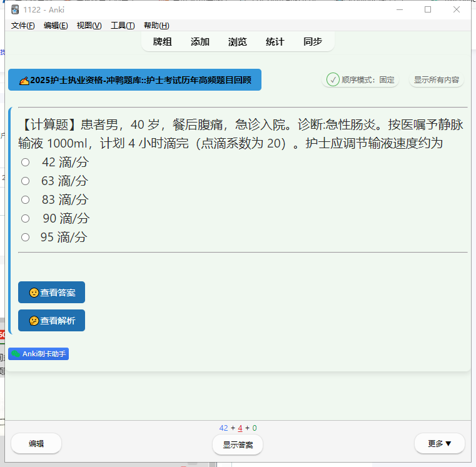The width and height of the screenshot is (476, 467).
Task: Select the 42 滴/分 radio option
Action: (x=25, y=163)
